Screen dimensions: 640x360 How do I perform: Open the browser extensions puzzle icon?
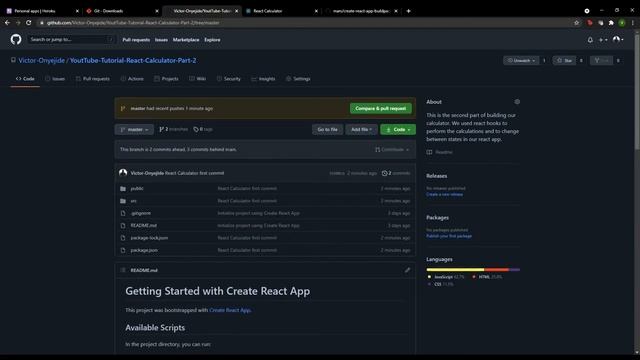pyautogui.click(x=611, y=22)
